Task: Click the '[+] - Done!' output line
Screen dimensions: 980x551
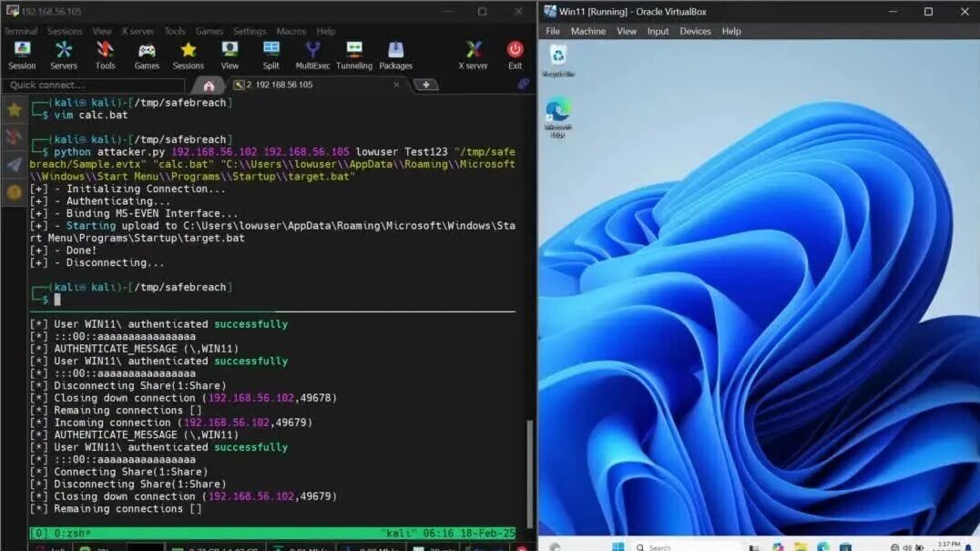Action: click(63, 250)
